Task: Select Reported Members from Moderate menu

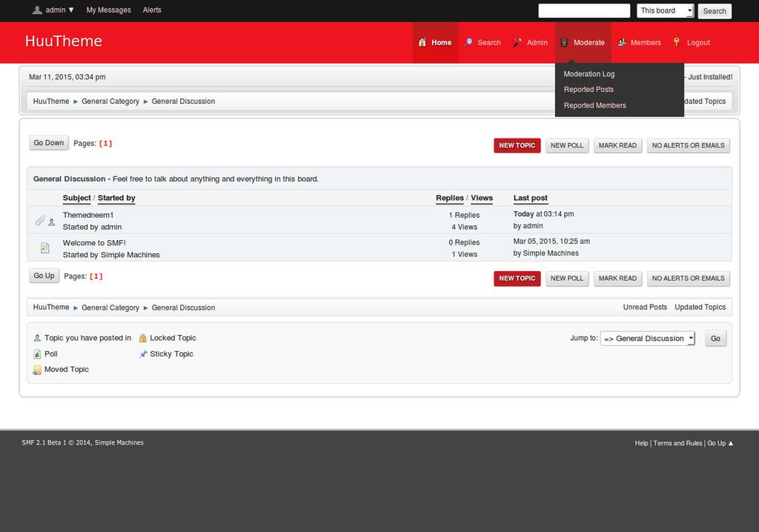Action: tap(595, 105)
